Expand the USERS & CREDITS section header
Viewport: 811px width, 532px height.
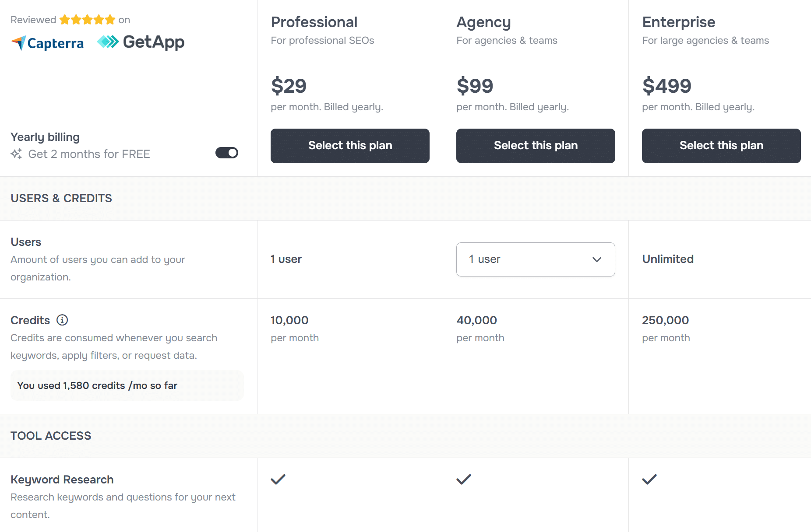pyautogui.click(x=61, y=198)
